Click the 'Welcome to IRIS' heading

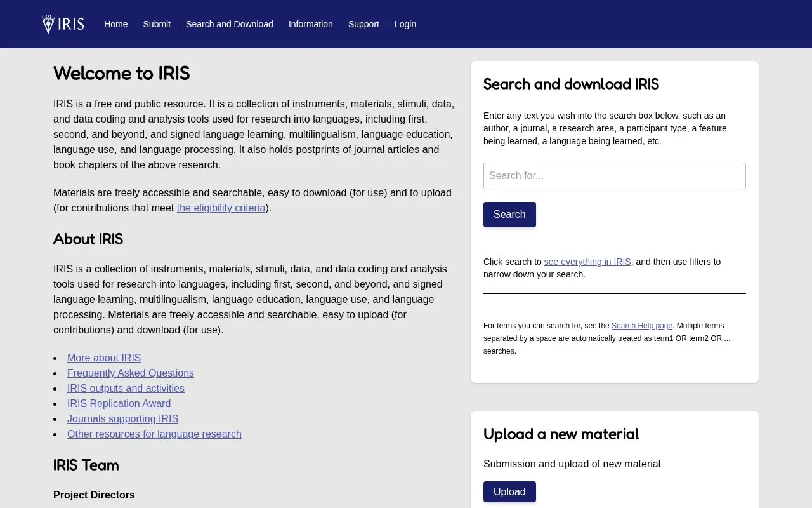[x=122, y=74]
